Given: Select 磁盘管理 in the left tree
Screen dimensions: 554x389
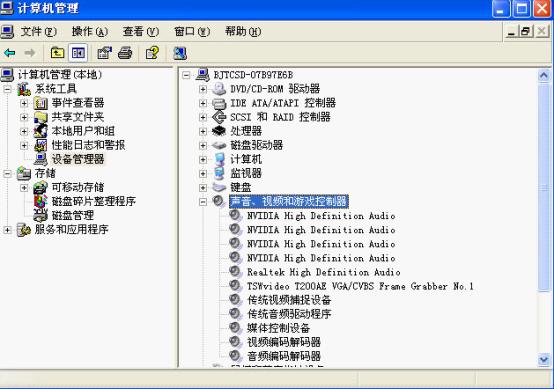Looking at the screenshot, I should 73,215.
